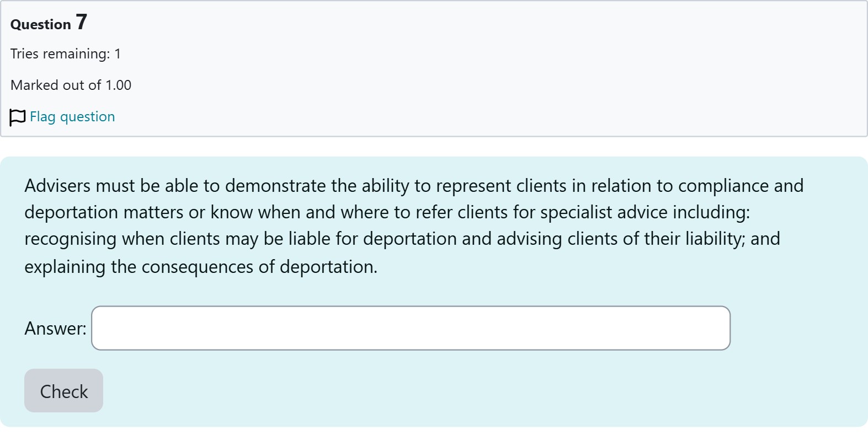Click the tries count number 1
This screenshot has height=446, width=868.
click(x=118, y=54)
